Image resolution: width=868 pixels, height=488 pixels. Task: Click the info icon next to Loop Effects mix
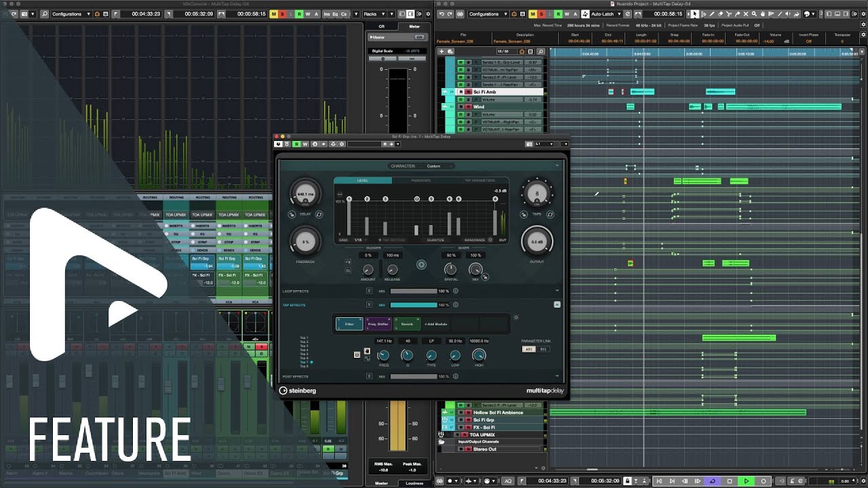point(456,291)
